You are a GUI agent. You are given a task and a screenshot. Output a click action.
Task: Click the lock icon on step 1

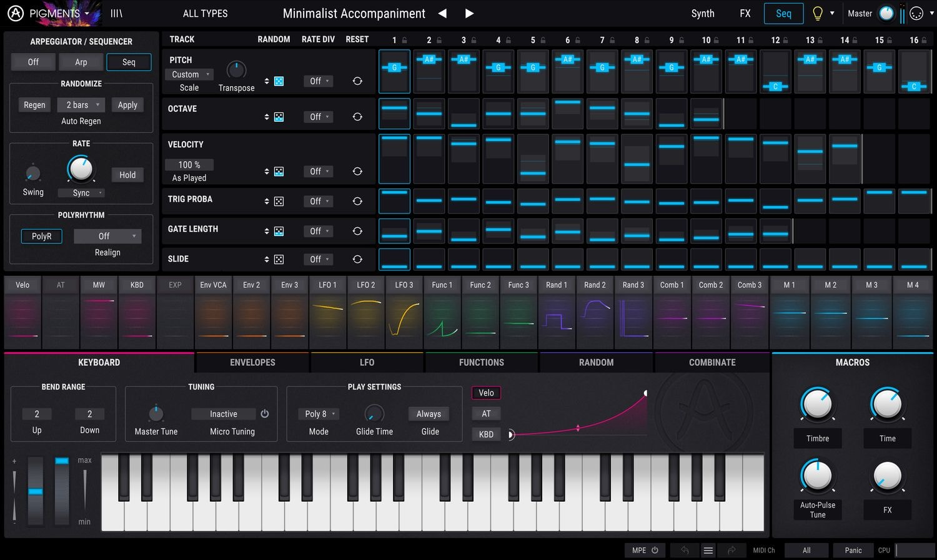coord(404,40)
